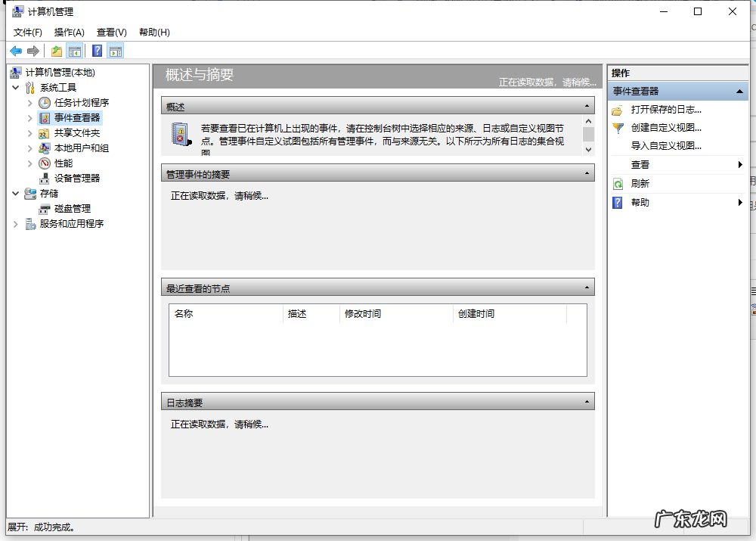Screen dimensions: 756x541
Task: Click the blue Help question mark toolbar icon
Action: [x=97, y=51]
